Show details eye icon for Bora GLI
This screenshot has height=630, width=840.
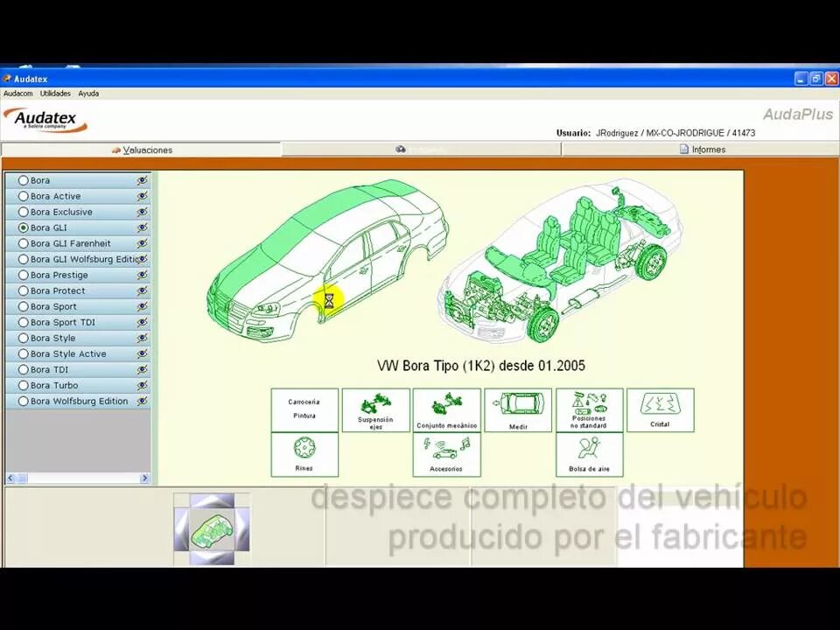pyautogui.click(x=142, y=227)
